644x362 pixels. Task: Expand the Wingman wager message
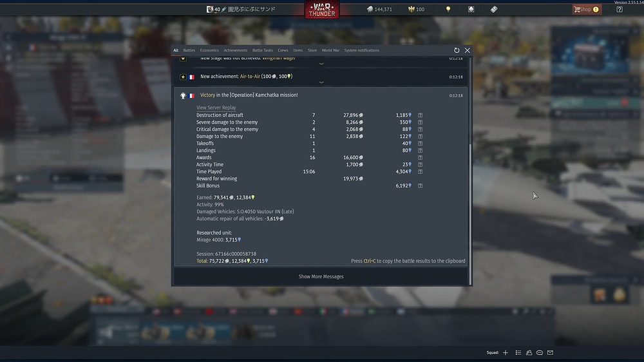pos(321,64)
